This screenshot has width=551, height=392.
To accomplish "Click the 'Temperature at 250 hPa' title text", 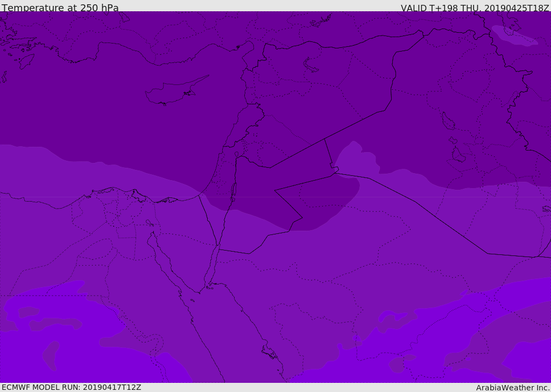I will click(60, 8).
